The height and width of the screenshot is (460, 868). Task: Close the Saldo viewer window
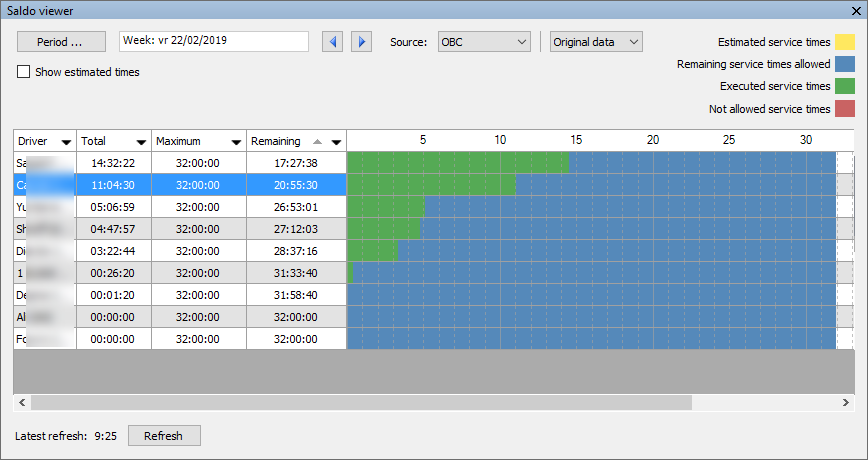click(856, 10)
